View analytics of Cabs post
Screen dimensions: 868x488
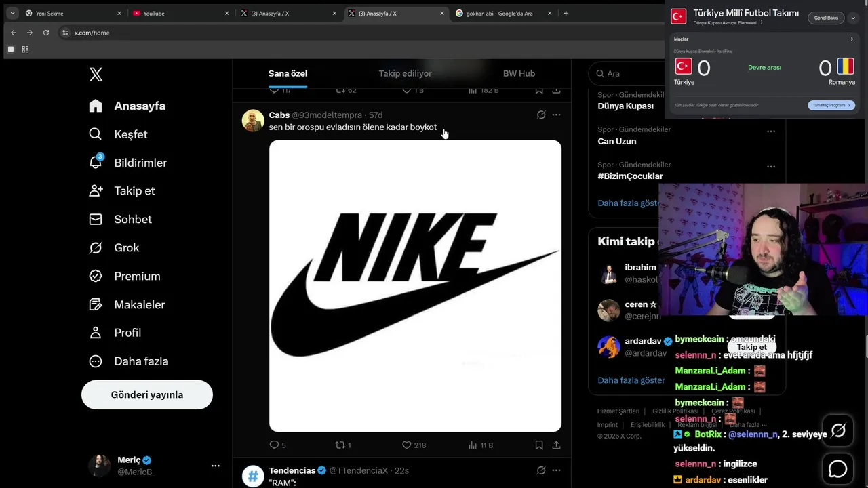pyautogui.click(x=481, y=445)
